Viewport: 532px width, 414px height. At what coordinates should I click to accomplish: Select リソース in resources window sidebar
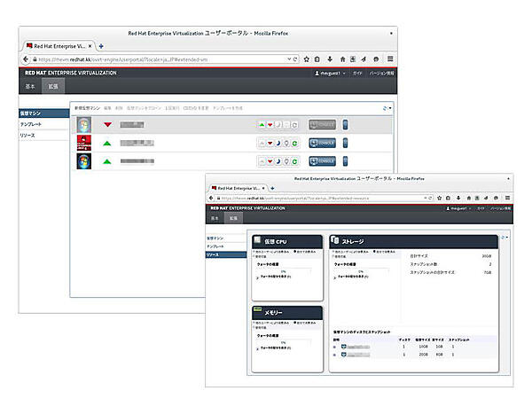point(226,254)
